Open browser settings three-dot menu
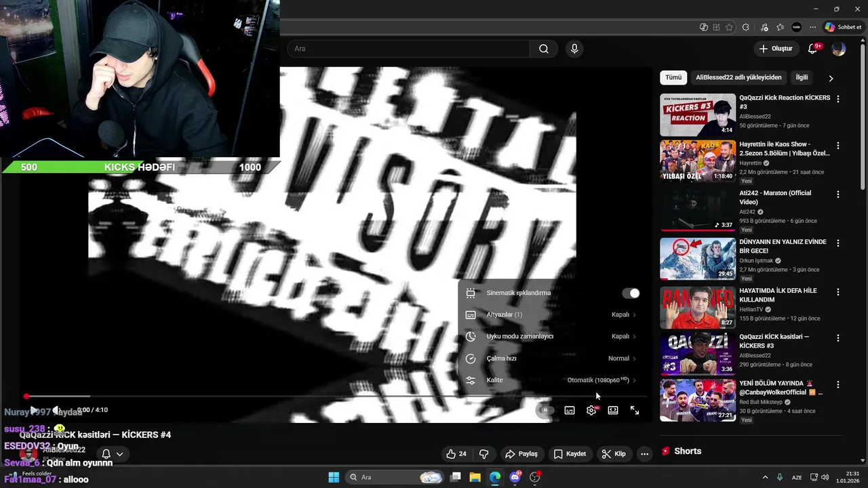868x488 pixels. click(812, 27)
